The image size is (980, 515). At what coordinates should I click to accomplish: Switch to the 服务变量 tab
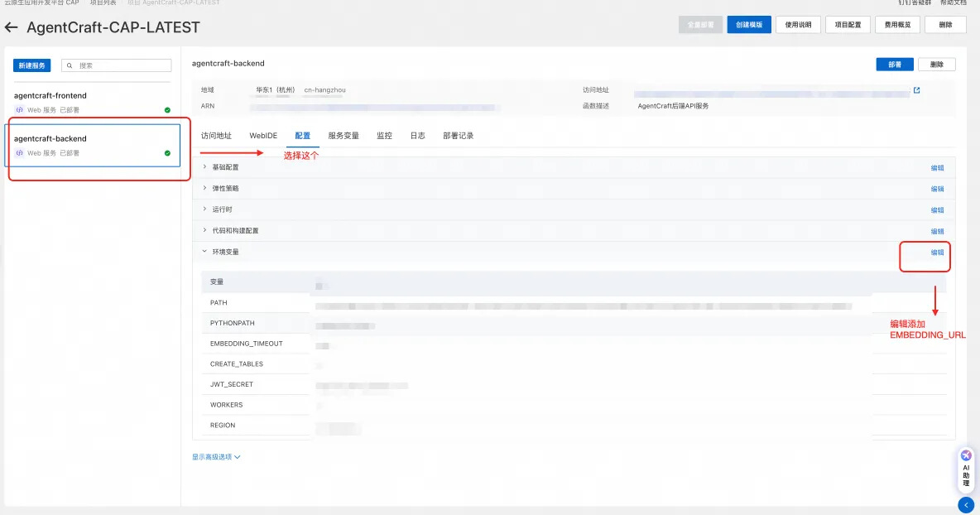[x=343, y=136]
